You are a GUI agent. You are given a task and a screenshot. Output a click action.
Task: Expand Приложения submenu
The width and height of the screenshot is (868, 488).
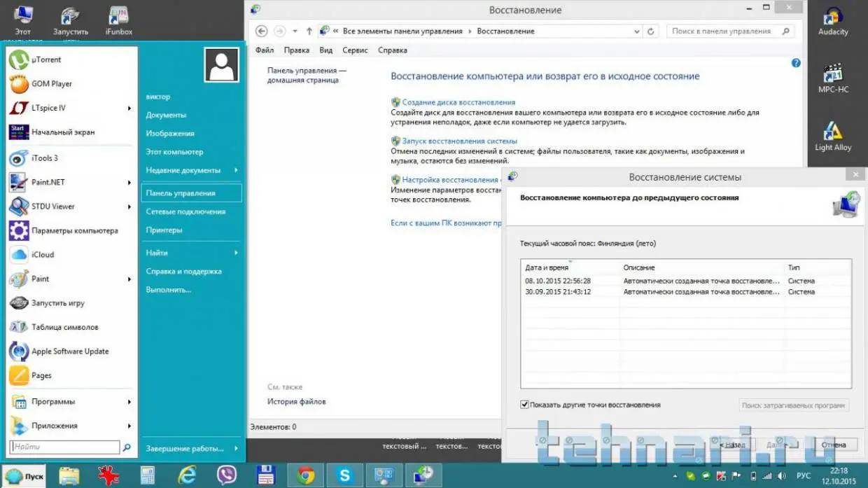(x=72, y=426)
